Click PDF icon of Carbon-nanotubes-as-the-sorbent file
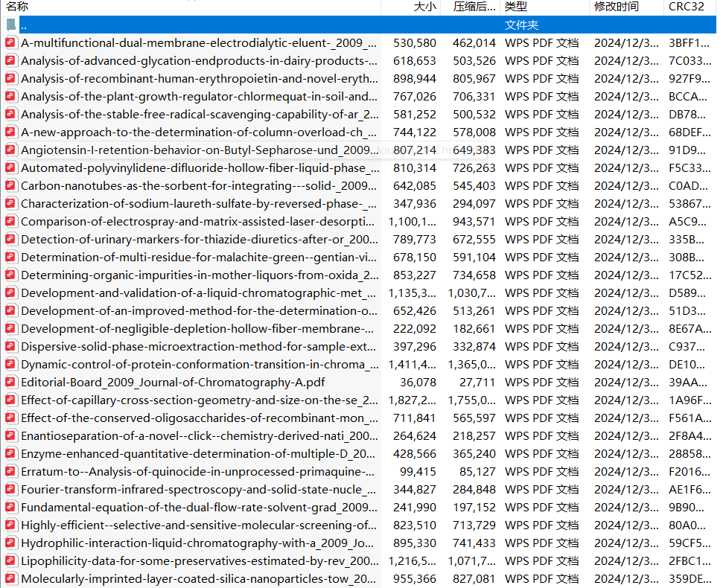The height and width of the screenshot is (588, 726). 10,185
